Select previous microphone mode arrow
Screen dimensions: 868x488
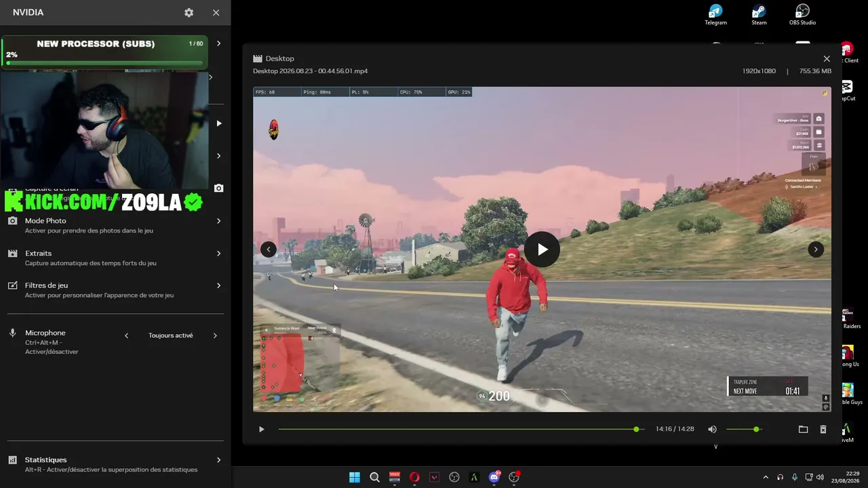[126, 335]
